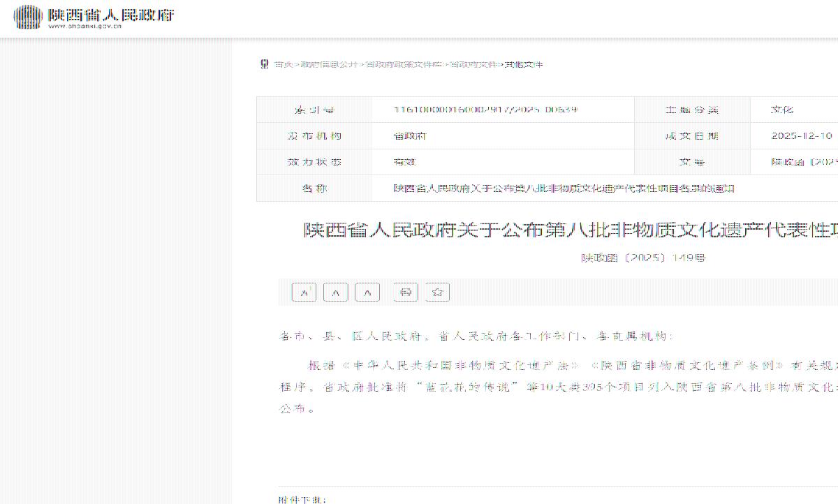Click the document number 陕政函〔2025〕149号
Viewport: 838px width, 504px height.
point(644,258)
